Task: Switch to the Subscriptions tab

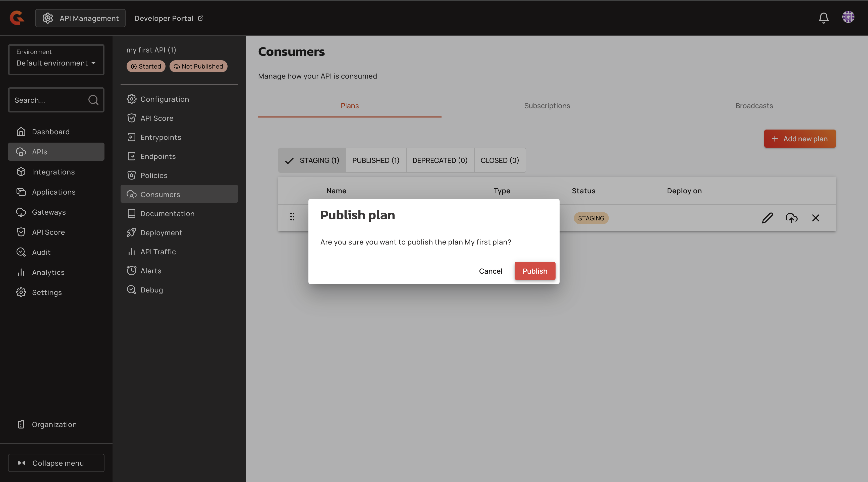Action: [x=547, y=106]
